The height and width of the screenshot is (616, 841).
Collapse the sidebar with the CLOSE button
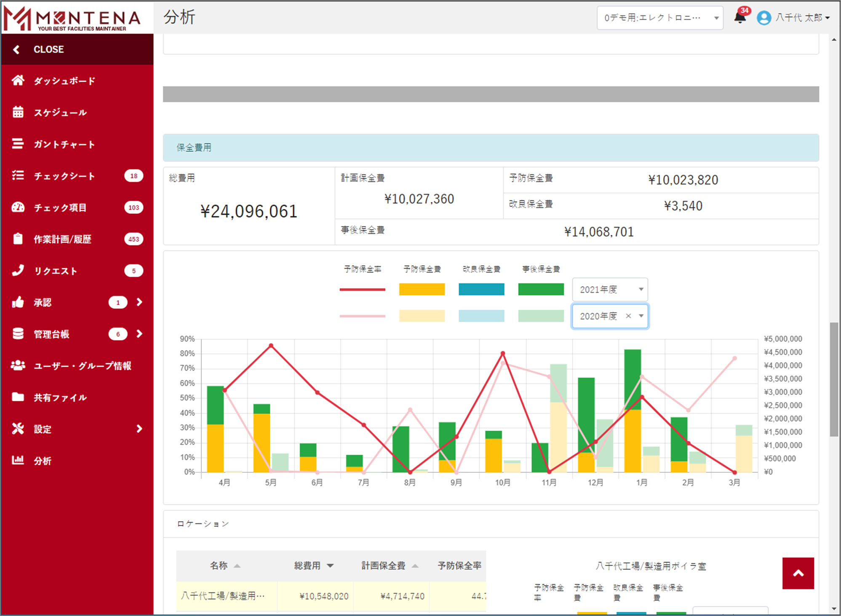pos(48,49)
